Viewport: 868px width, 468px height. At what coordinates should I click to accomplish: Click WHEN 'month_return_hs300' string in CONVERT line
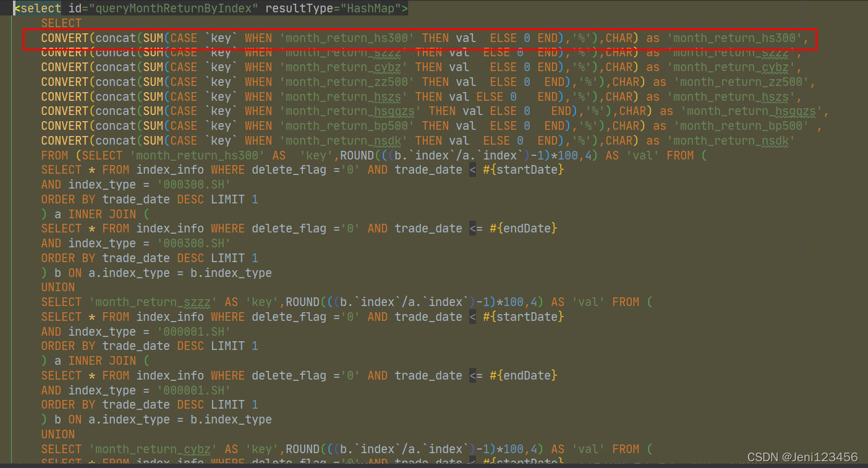pyautogui.click(x=347, y=38)
